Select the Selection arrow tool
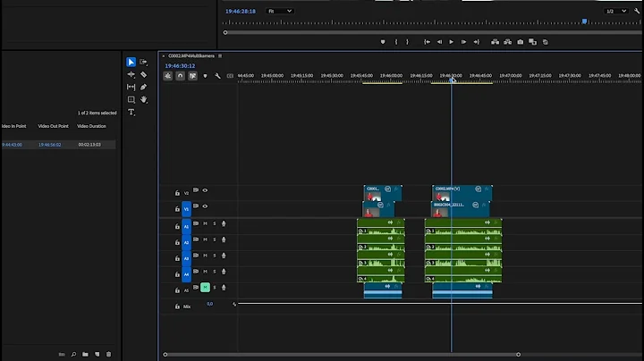 (131, 62)
